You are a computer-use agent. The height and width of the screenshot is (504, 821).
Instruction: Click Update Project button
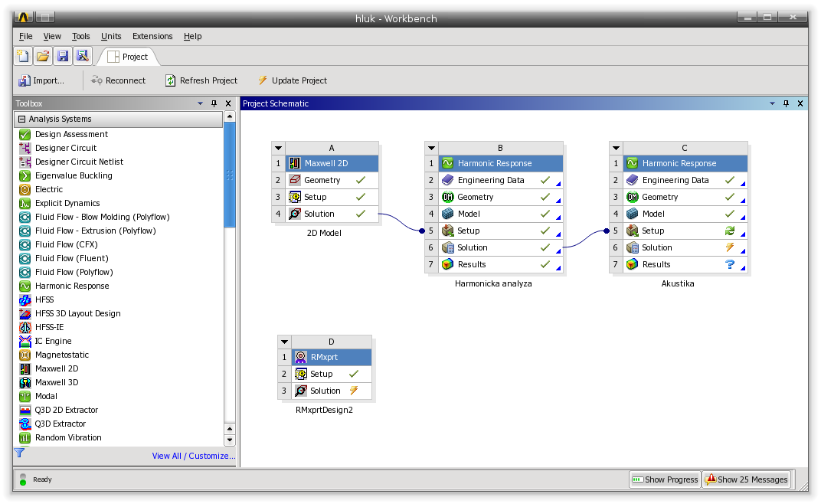click(x=292, y=80)
